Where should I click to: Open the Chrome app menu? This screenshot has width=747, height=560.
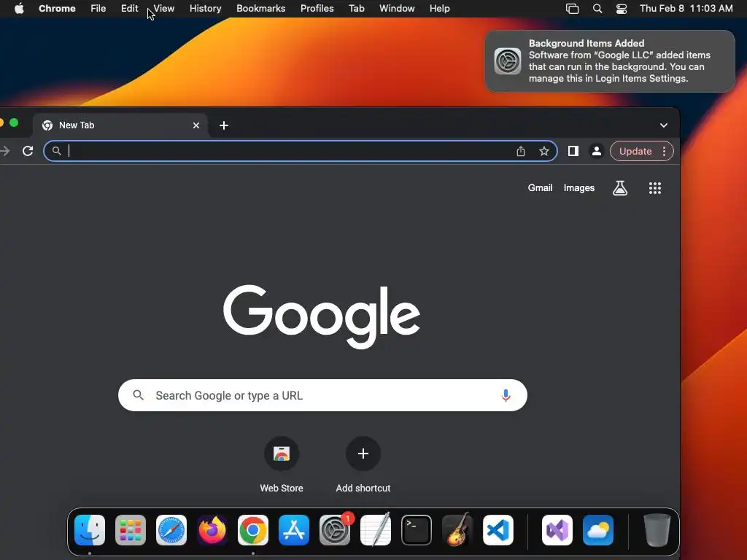click(57, 9)
